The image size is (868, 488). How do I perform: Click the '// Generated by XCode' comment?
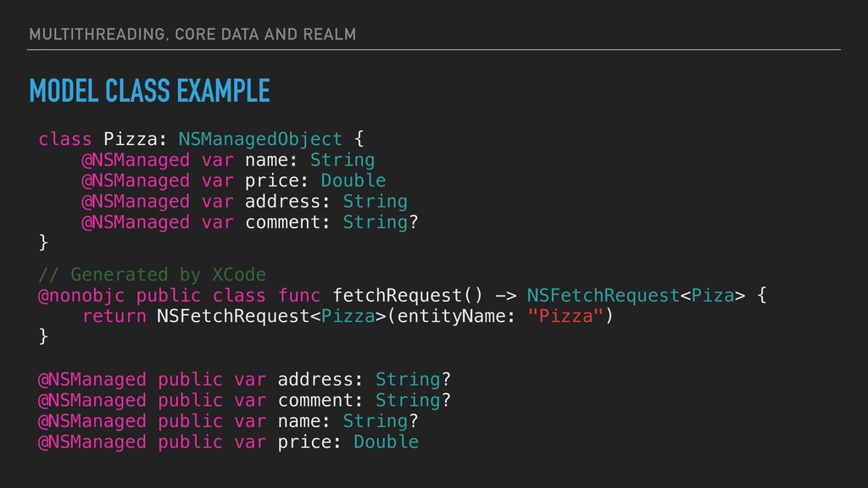[153, 274]
